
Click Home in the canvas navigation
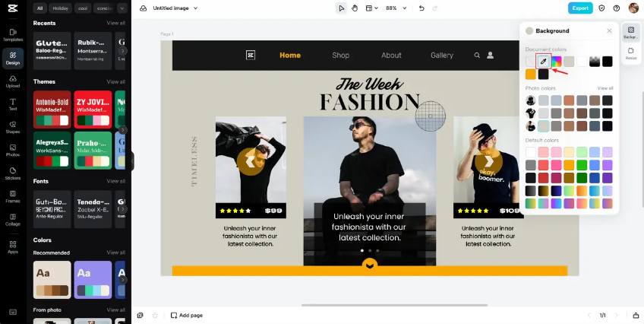pyautogui.click(x=290, y=55)
